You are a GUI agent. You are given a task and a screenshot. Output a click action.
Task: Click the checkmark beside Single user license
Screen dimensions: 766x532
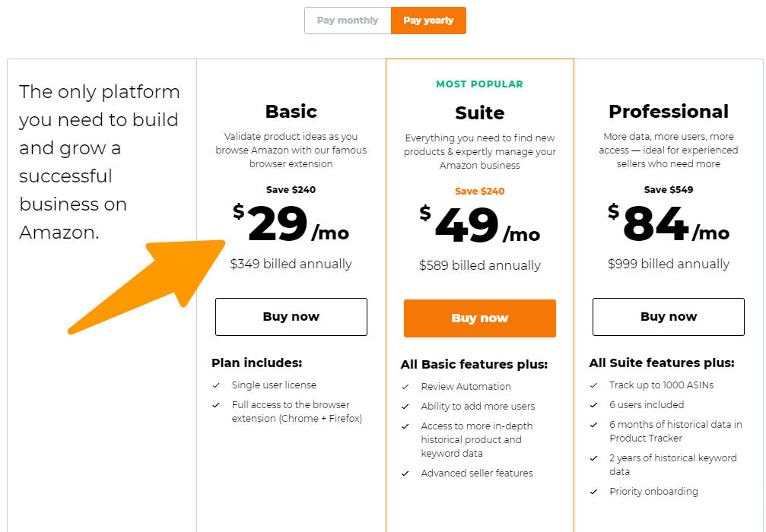click(216, 385)
